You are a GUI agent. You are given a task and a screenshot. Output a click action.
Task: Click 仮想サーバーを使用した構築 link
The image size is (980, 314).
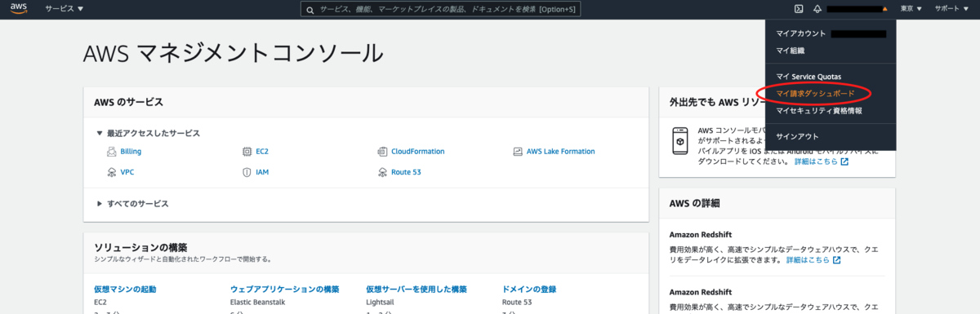point(416,290)
